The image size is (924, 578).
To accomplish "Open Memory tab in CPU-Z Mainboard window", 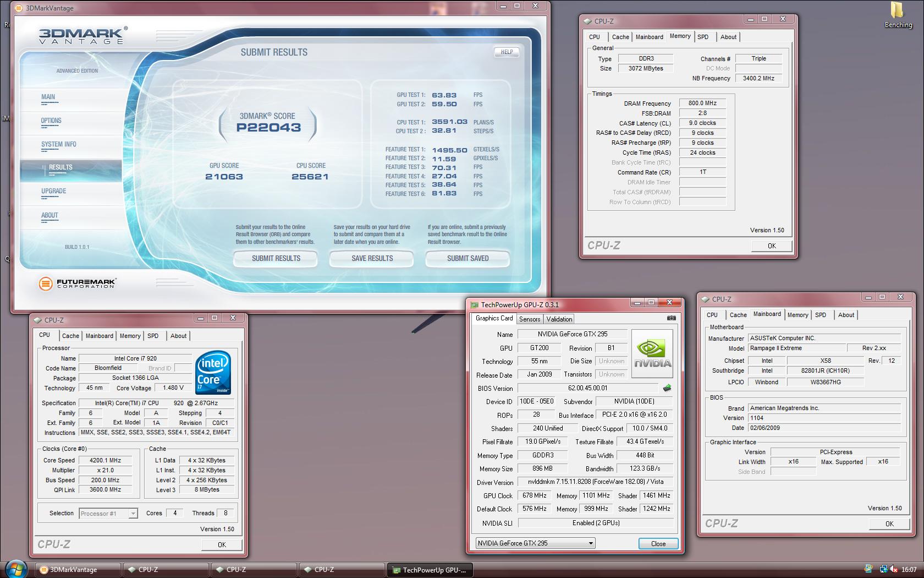I will point(798,315).
